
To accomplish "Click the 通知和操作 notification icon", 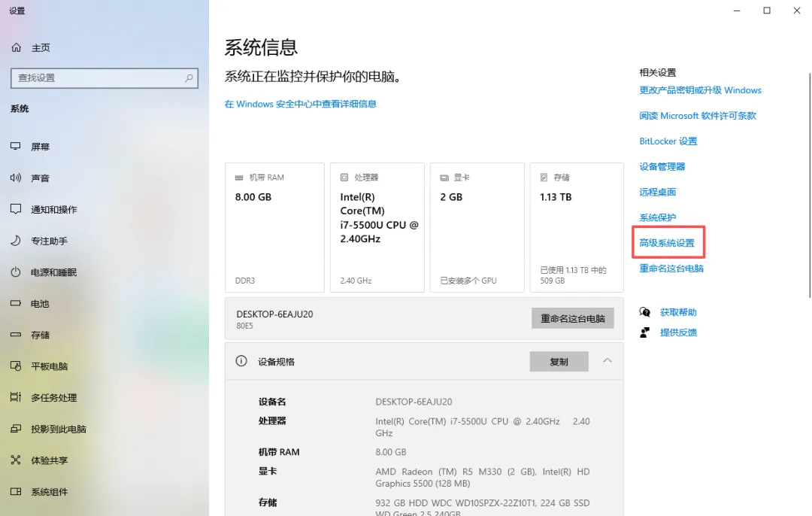I will [16, 209].
